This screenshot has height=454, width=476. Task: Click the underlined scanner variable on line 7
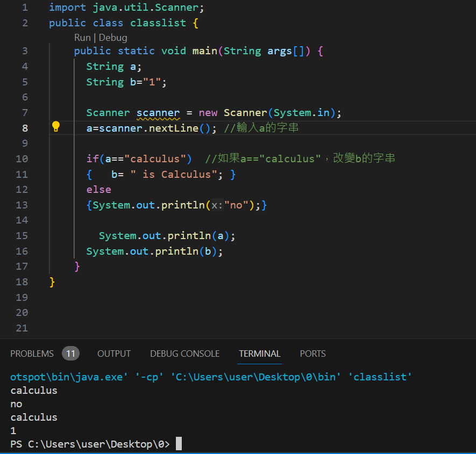[x=158, y=113]
